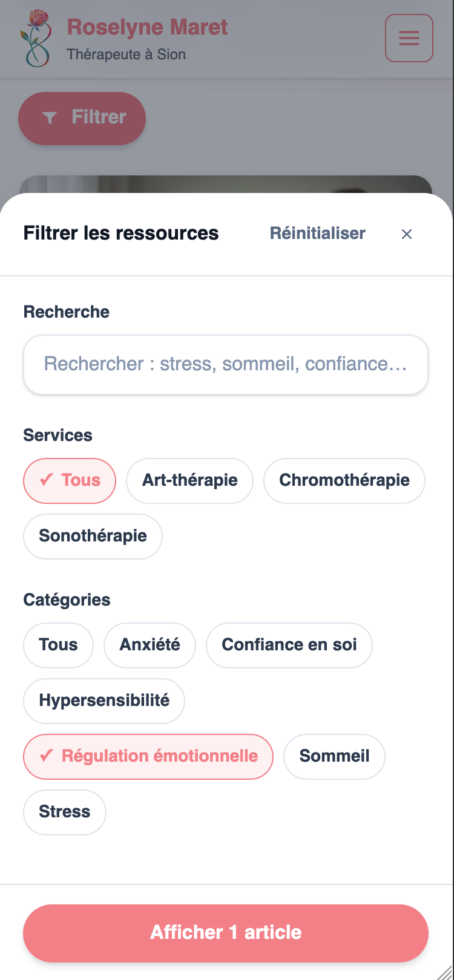The image size is (454, 980).
Task: Toggle the Anxiété category chip
Action: pos(150,645)
